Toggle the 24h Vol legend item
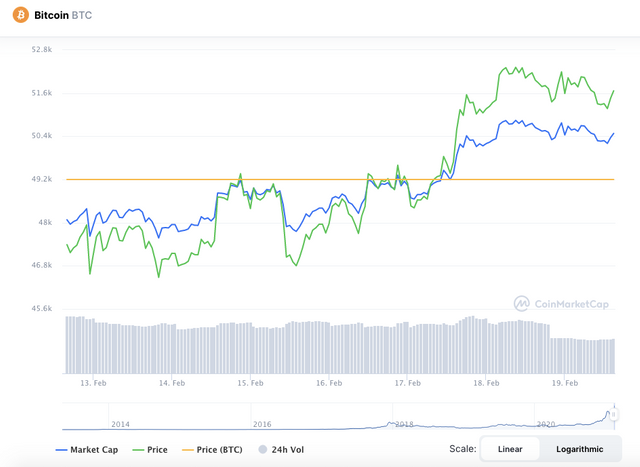640x467 pixels. (282, 449)
